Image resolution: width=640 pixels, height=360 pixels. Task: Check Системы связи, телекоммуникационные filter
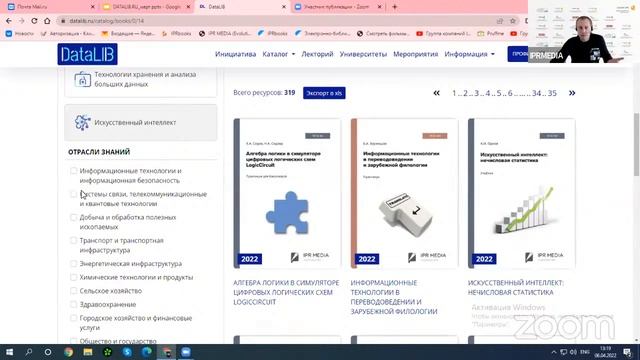pos(73,194)
